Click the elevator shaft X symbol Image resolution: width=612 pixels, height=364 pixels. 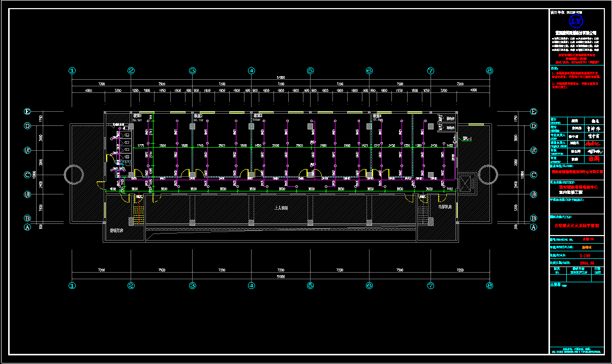tap(465, 181)
